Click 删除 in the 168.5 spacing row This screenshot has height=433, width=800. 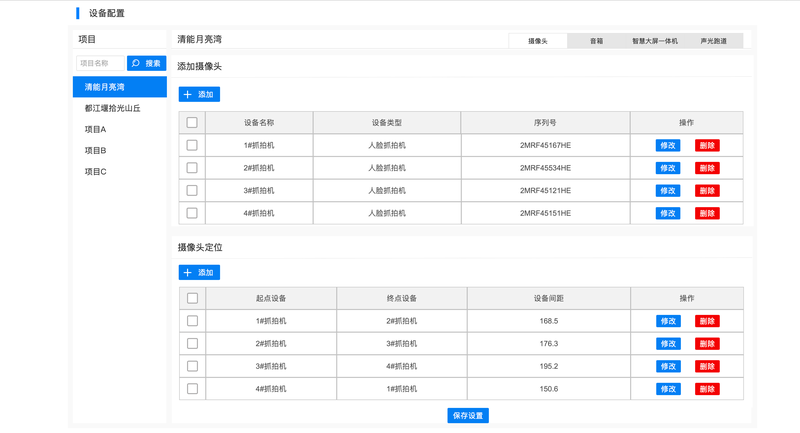tap(707, 321)
